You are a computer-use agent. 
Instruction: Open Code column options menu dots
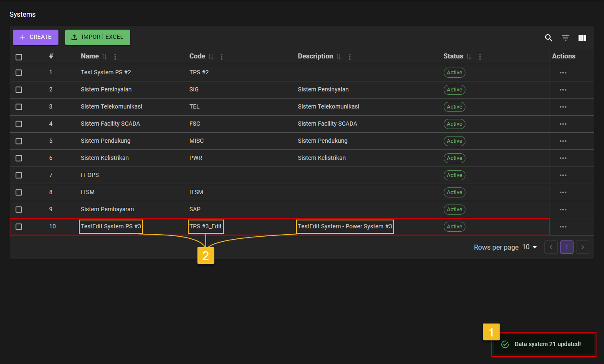click(x=222, y=57)
